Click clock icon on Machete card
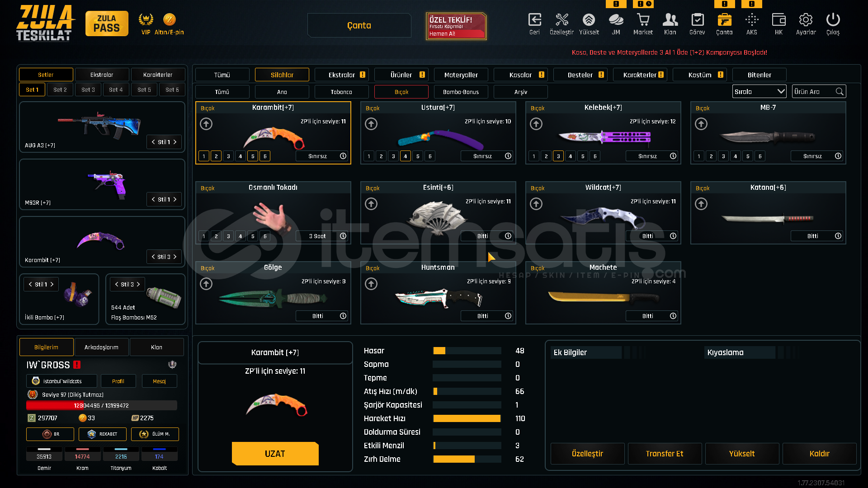Viewport: 868px width, 488px height. click(673, 316)
